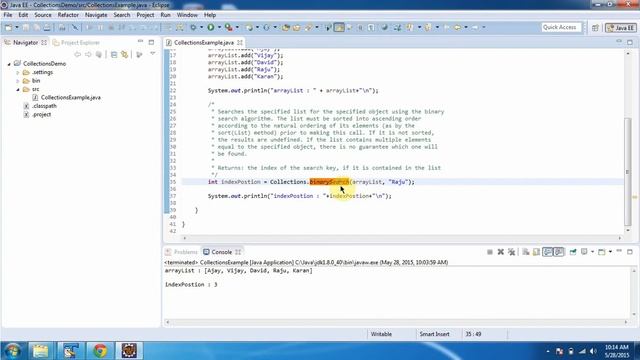Open the Navigator view menu arrow
This screenshot has width=640, height=360.
coord(153,54)
